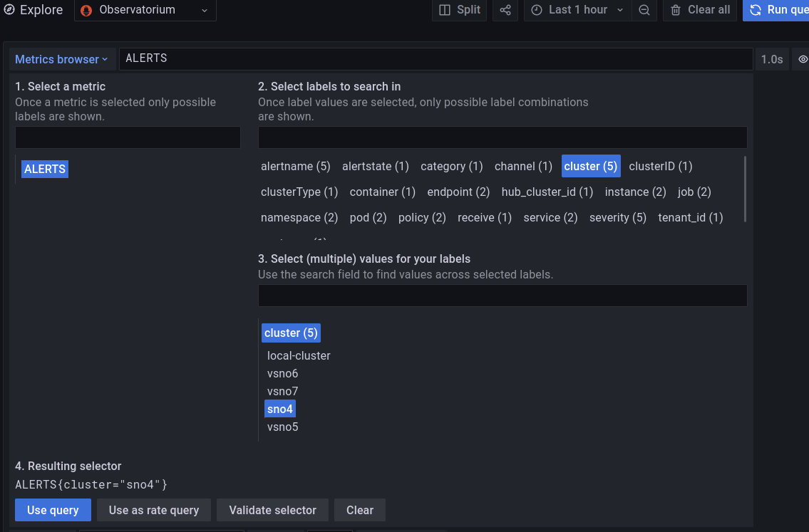809x532 pixels.
Task: Click the Explore compass icon
Action: [x=9, y=10]
